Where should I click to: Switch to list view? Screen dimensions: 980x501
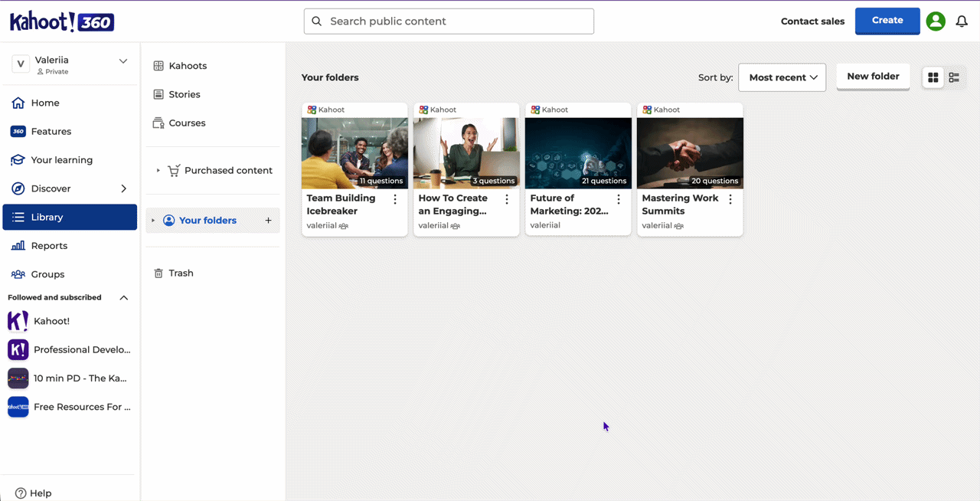[x=954, y=77]
